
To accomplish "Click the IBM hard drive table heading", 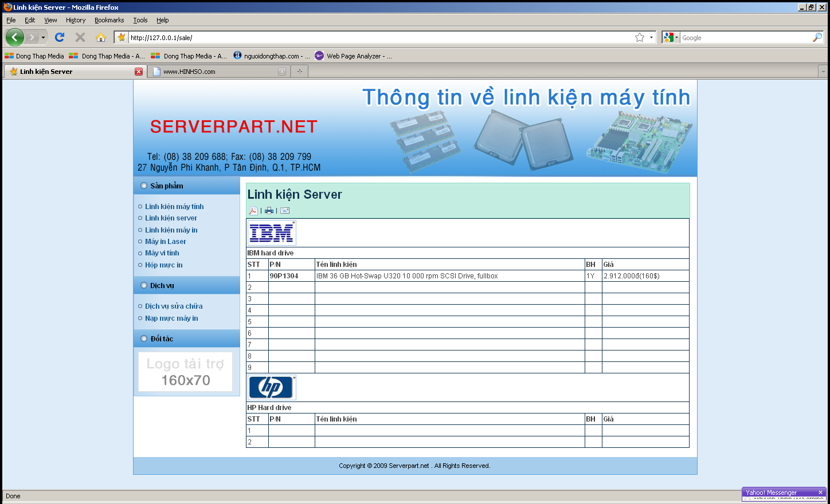I will tap(271, 253).
